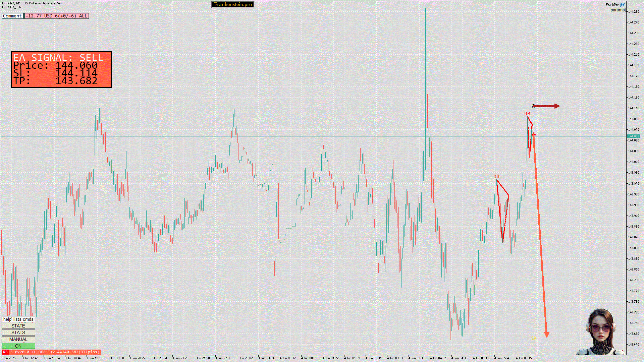Screen dimensions: 644x362
Task: Select the downward take-profit arrowhead
Action: [x=546, y=335]
